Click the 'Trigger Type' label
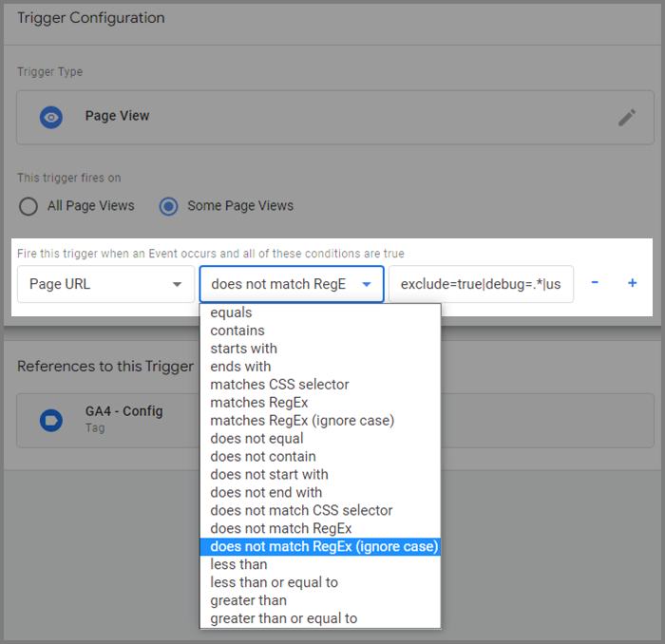The width and height of the screenshot is (665, 644). [x=50, y=71]
